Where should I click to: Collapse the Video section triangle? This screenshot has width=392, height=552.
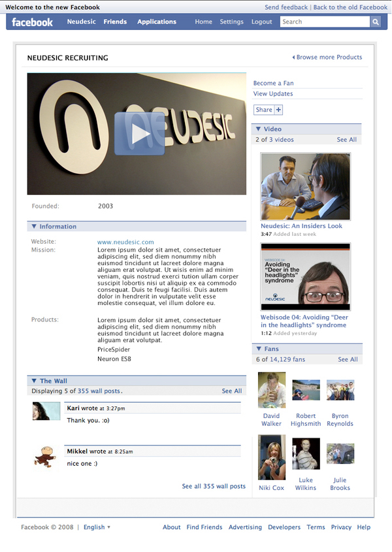[258, 129]
